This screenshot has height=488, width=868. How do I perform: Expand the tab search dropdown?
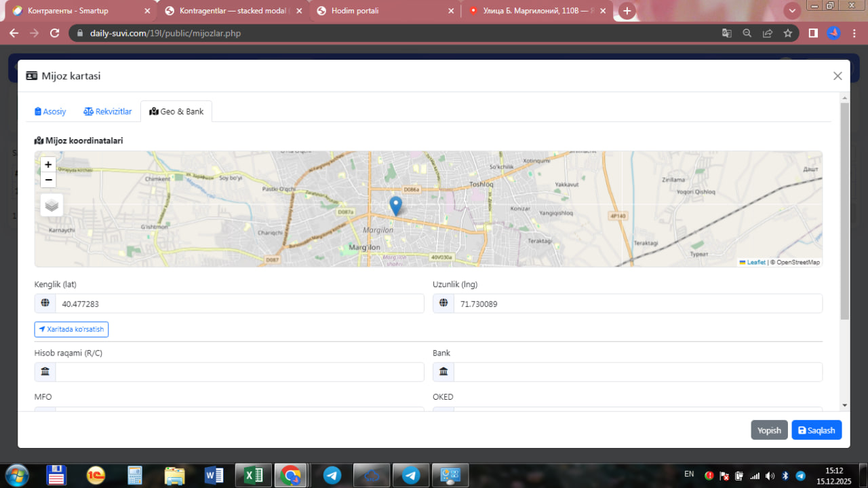[792, 11]
